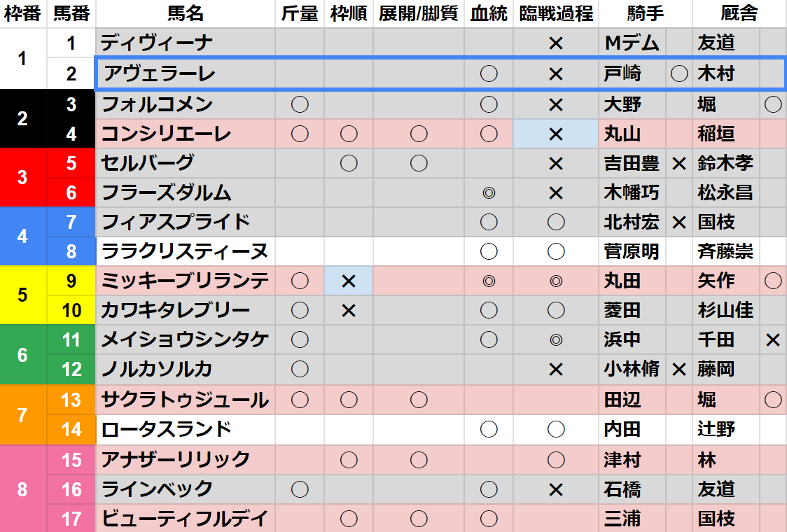Viewport: 787px width, 532px height.
Task: Click the pink highlight on アナザーリリック's row
Action: click(x=210, y=461)
